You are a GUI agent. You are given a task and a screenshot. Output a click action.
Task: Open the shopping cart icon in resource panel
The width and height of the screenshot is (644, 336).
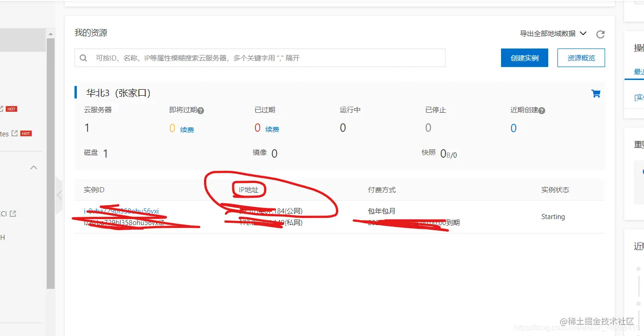pos(596,93)
